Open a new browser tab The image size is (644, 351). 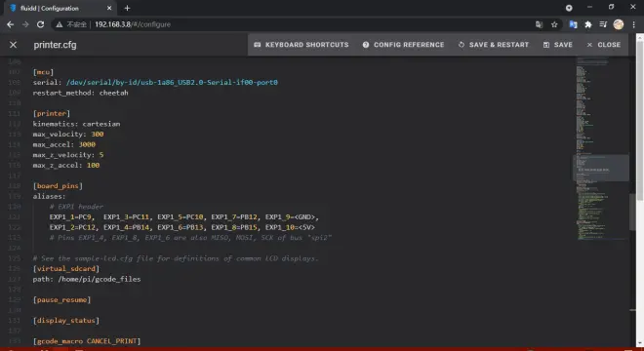[127, 8]
